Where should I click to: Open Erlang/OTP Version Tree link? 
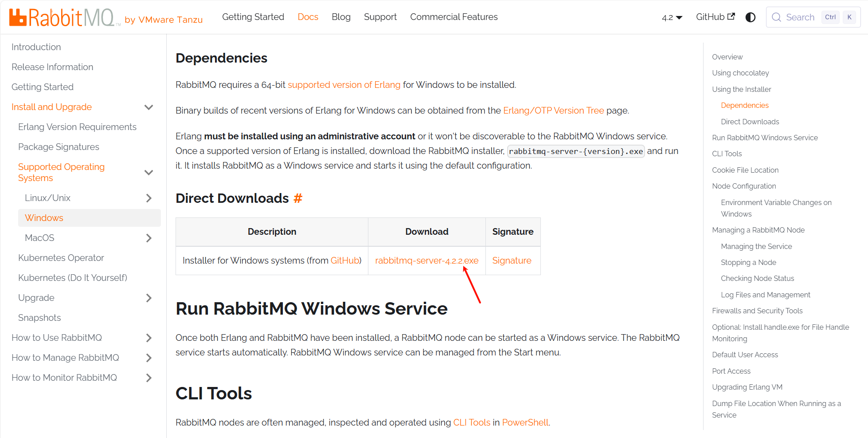[554, 110]
